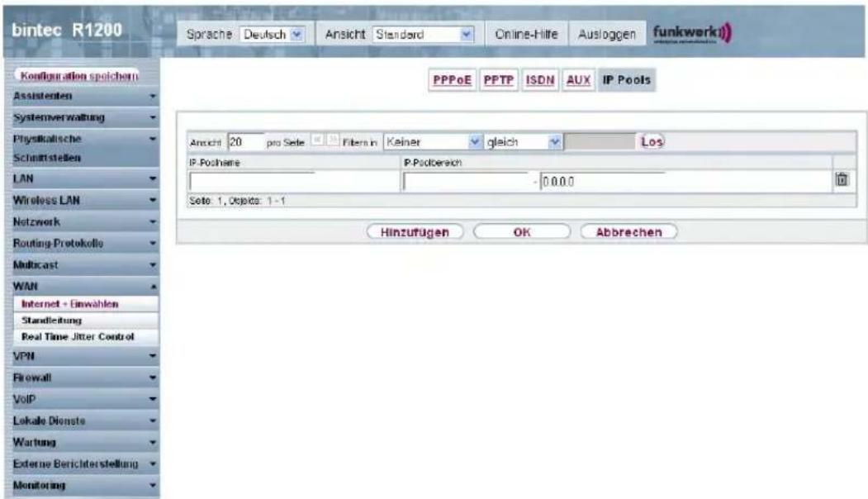Focus the filter value text field

coord(600,142)
